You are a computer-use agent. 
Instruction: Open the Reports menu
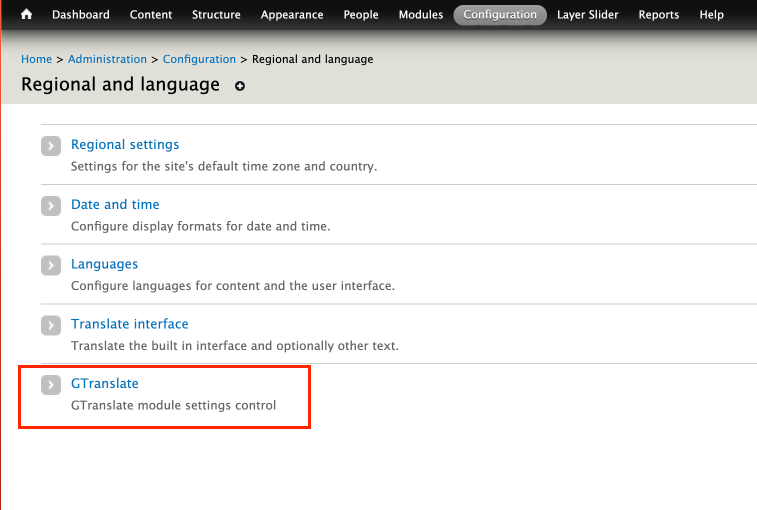point(659,15)
